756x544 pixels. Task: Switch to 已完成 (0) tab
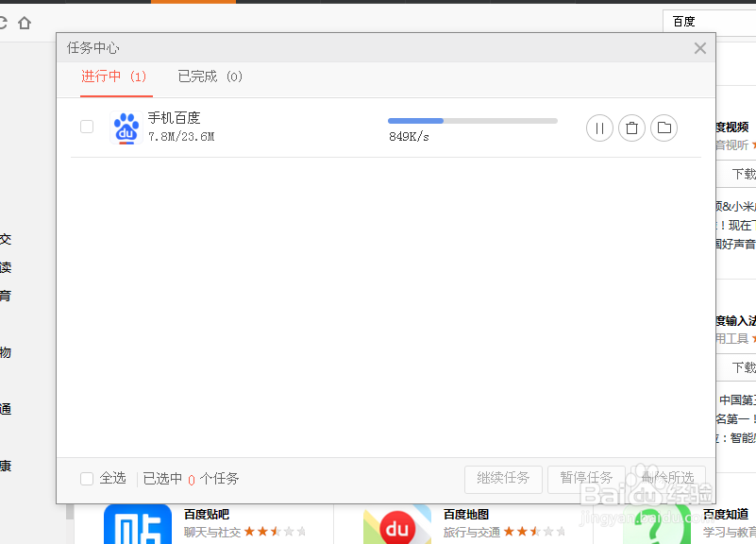click(x=210, y=76)
